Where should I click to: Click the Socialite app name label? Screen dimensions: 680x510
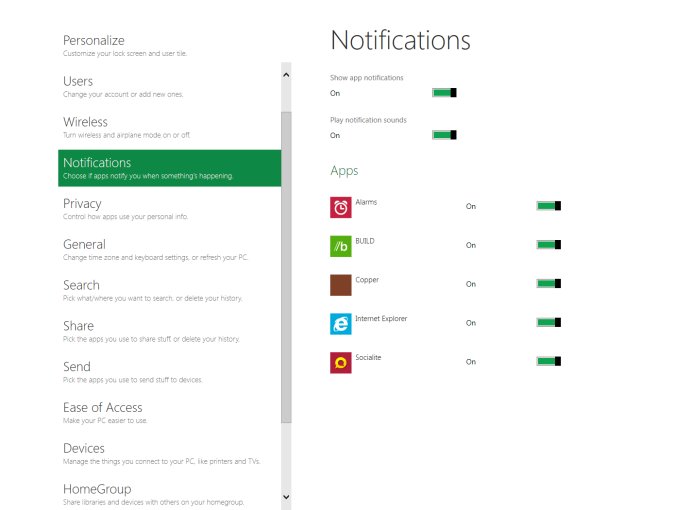point(368,357)
